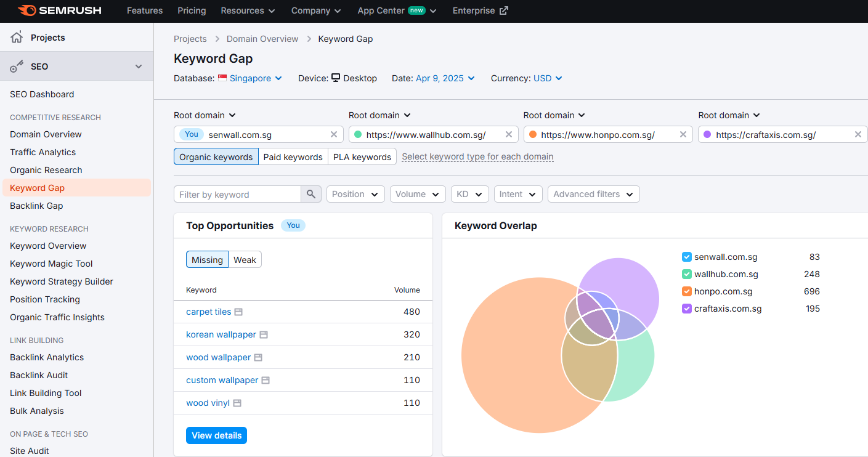
Task: Clear the honpo.com.sg domain field
Action: pyautogui.click(x=683, y=134)
